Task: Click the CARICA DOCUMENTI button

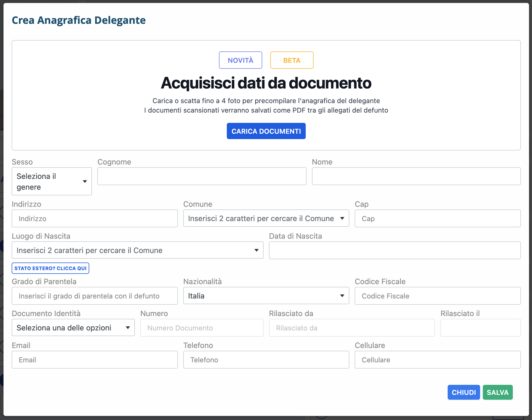Action: pyautogui.click(x=266, y=131)
